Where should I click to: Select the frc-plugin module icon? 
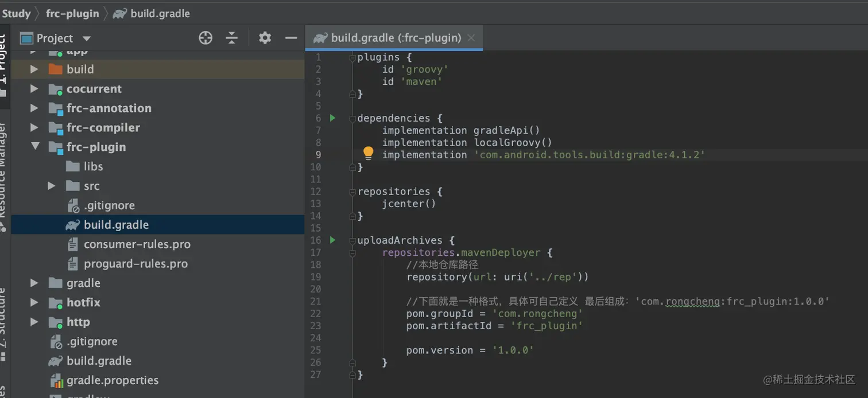coord(55,147)
